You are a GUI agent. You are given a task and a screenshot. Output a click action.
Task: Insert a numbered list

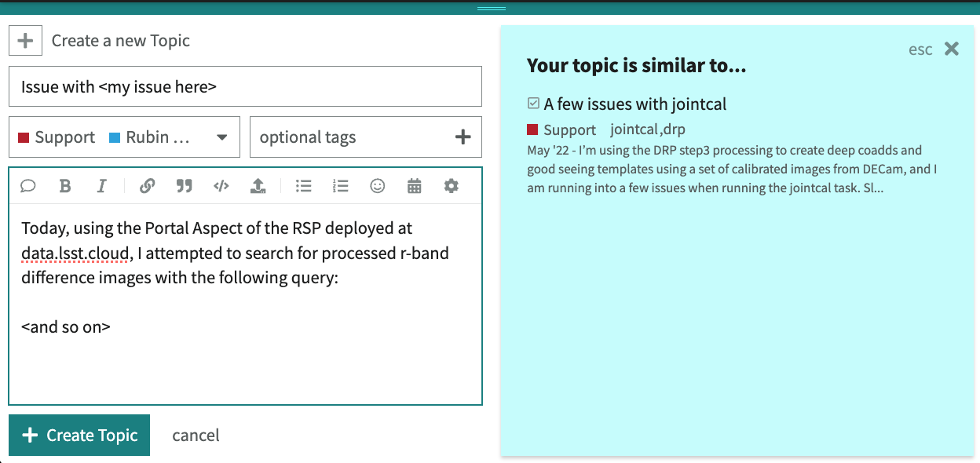pos(340,186)
